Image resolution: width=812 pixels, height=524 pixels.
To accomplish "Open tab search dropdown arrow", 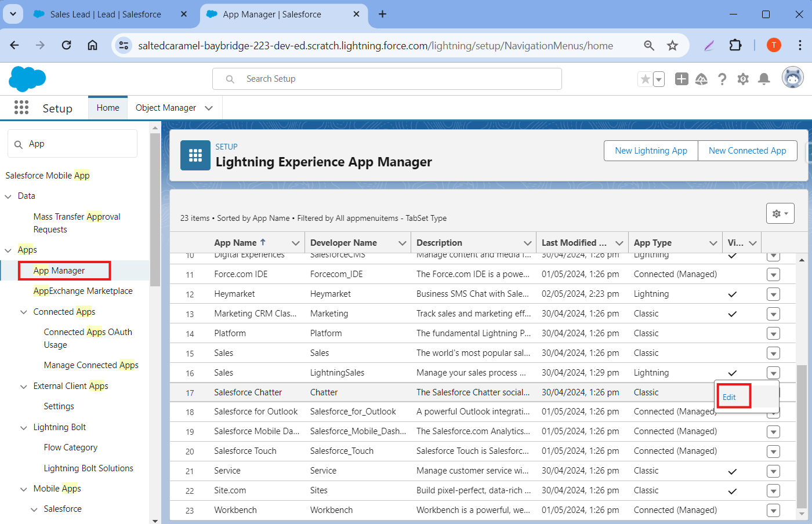I will (x=13, y=14).
